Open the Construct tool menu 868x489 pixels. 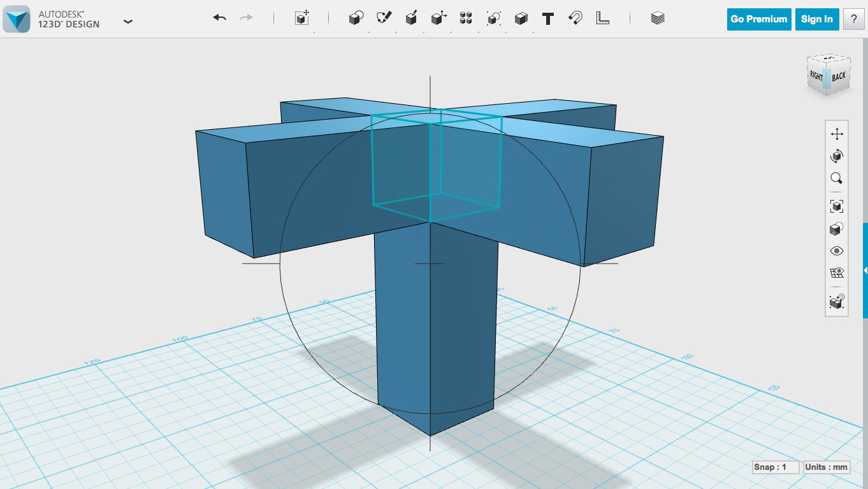411,18
